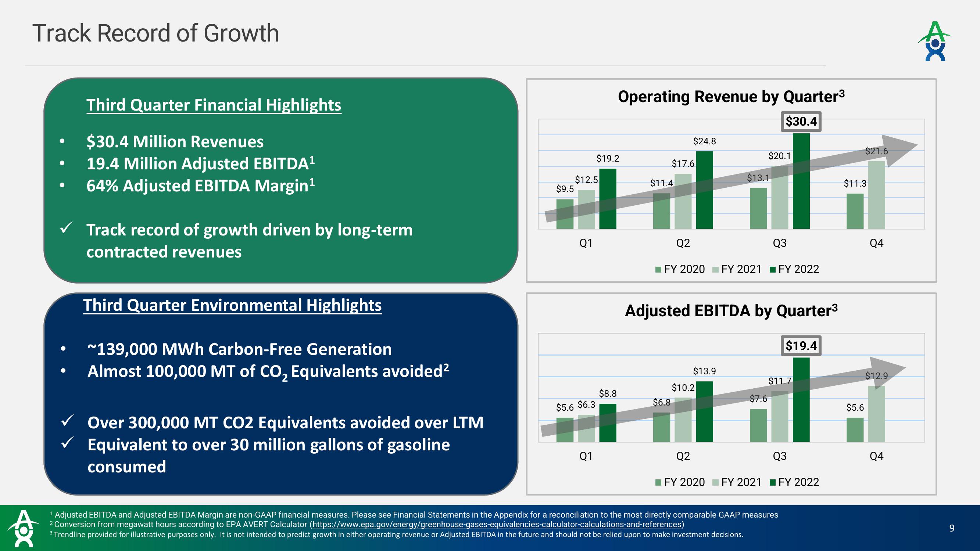Click 'Almost 100,000 MT of CO2 Equivalents avoided'
The height and width of the screenshot is (551, 980).
coord(268,371)
